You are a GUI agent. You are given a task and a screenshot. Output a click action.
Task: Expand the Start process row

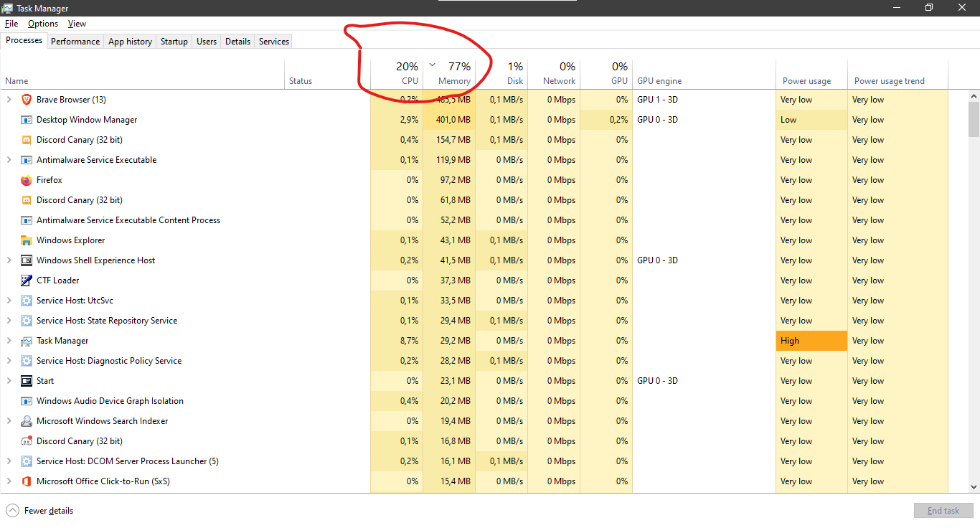click(x=9, y=381)
